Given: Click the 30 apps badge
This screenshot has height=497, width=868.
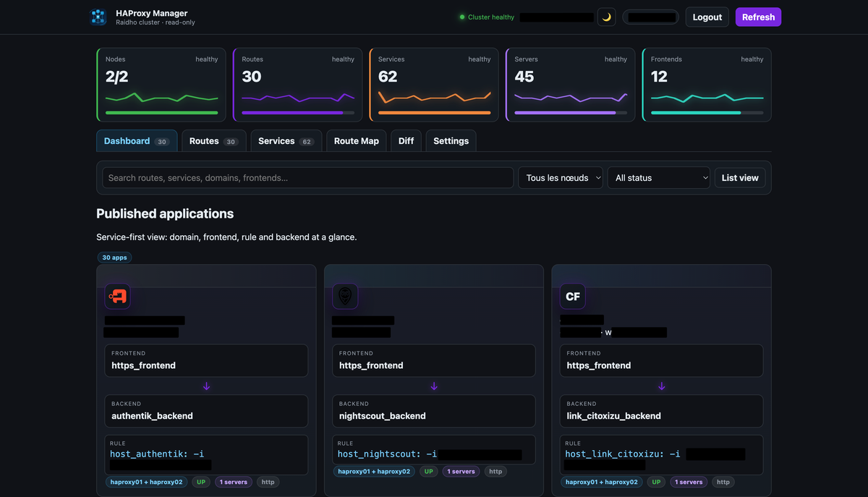Looking at the screenshot, I should pyautogui.click(x=116, y=258).
